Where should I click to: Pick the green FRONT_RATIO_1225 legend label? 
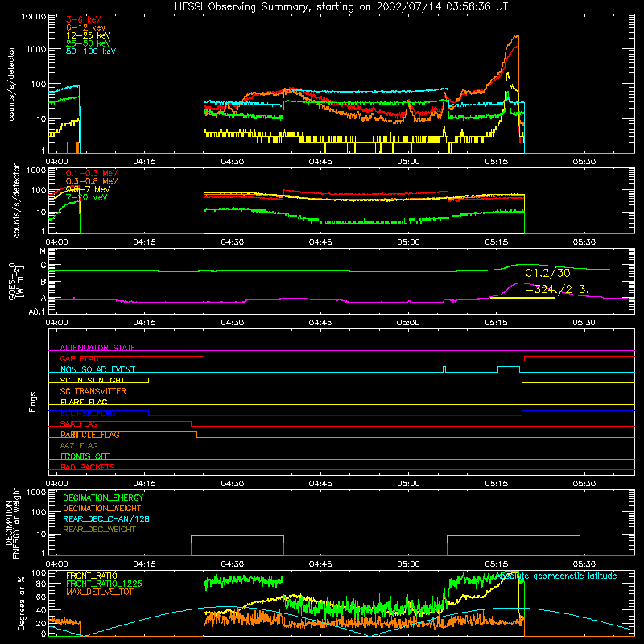point(105,584)
